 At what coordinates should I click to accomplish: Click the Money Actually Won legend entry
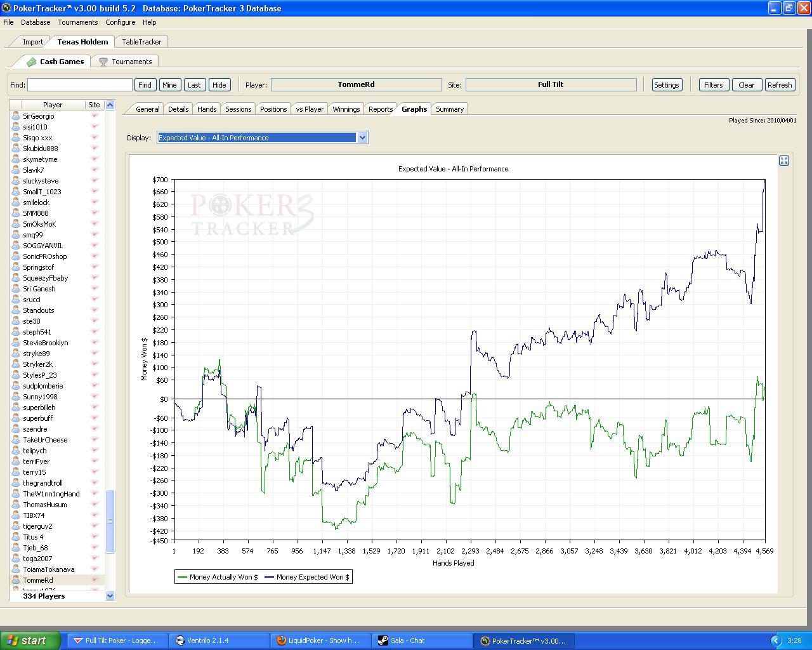(x=218, y=577)
